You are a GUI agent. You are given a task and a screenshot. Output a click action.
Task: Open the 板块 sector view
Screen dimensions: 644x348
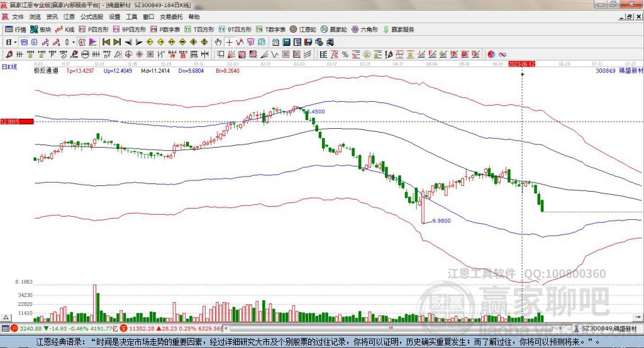(40, 30)
